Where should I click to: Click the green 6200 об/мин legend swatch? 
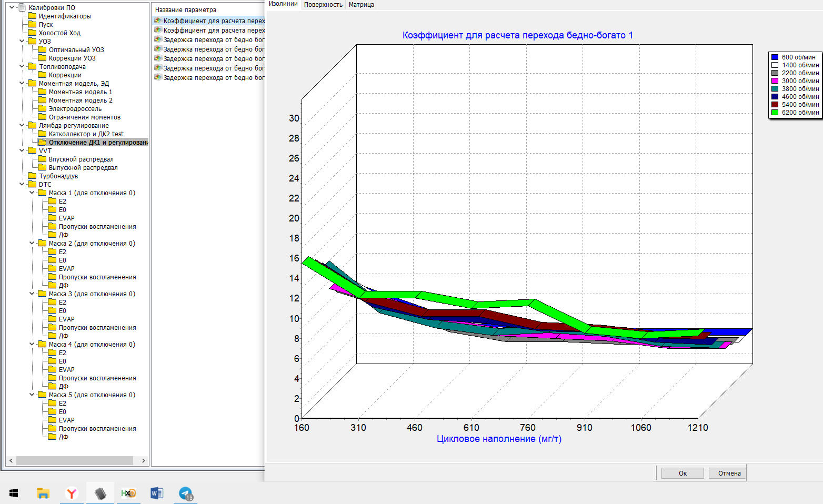point(775,113)
